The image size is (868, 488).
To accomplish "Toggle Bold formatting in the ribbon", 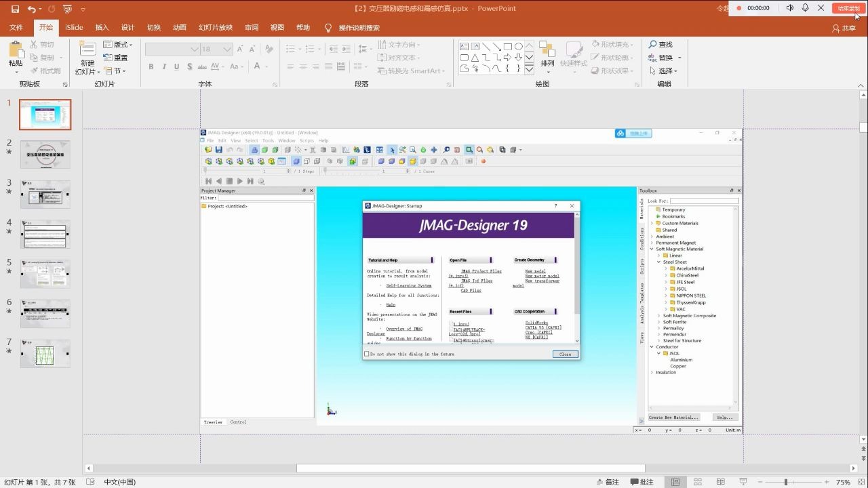I will (151, 66).
